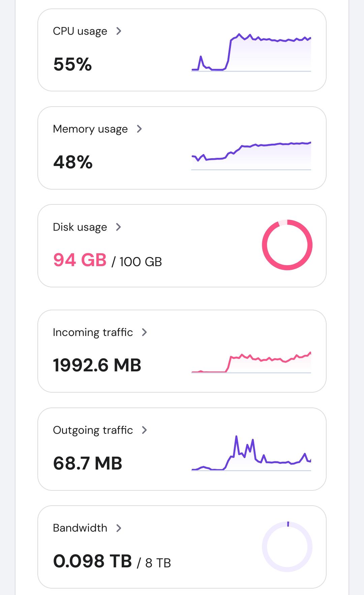Open the CPU usage chevron arrow

click(119, 31)
